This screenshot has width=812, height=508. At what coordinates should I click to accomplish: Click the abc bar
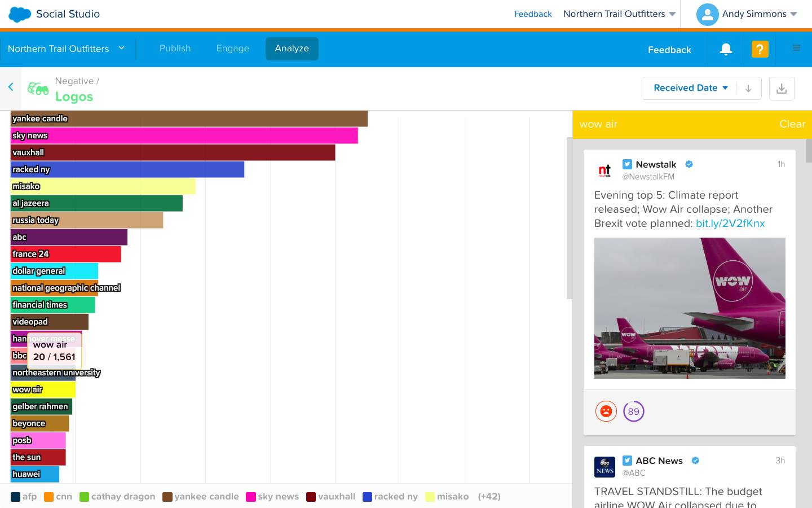69,237
